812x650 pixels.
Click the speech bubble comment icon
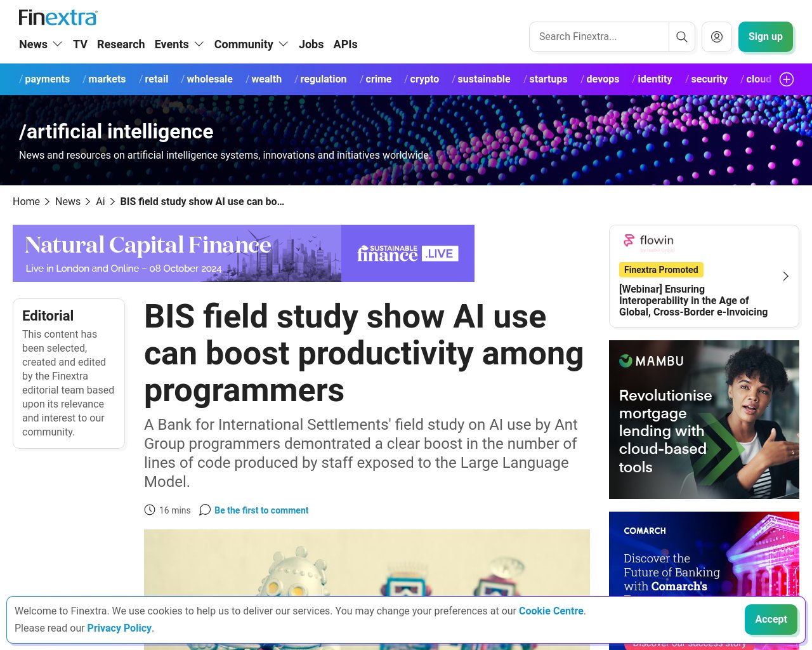click(205, 510)
